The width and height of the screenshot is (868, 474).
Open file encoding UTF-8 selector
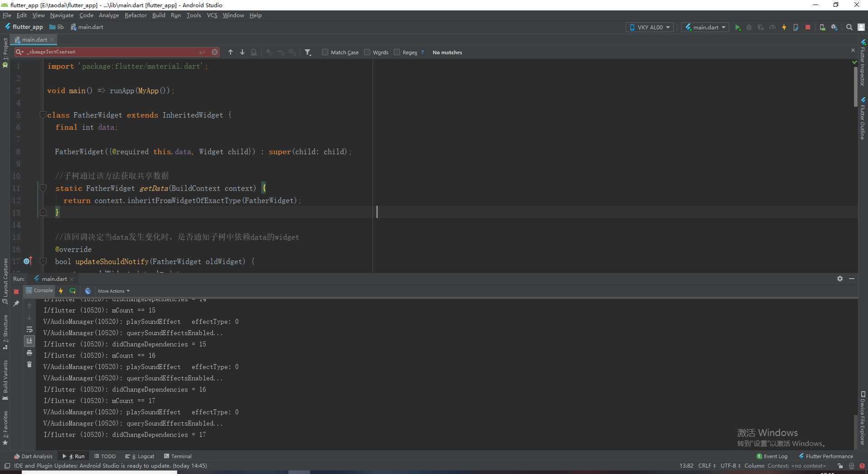click(x=731, y=465)
